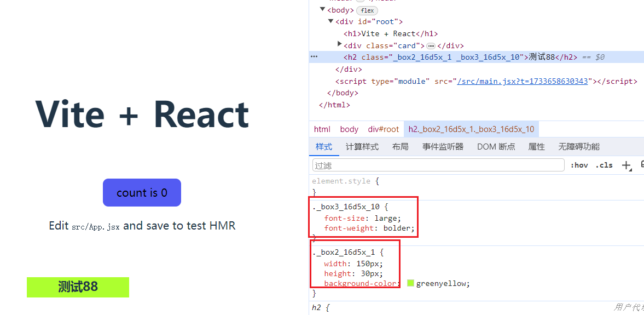Screen dimensions: 644x315
Task: Open the /src/main.jsx script link
Action: pos(523,82)
